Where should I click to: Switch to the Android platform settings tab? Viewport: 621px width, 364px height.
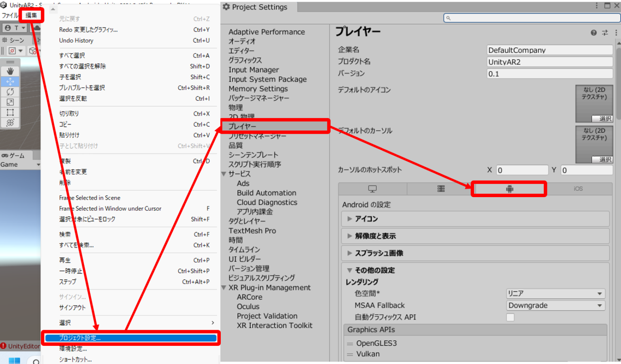tap(509, 188)
